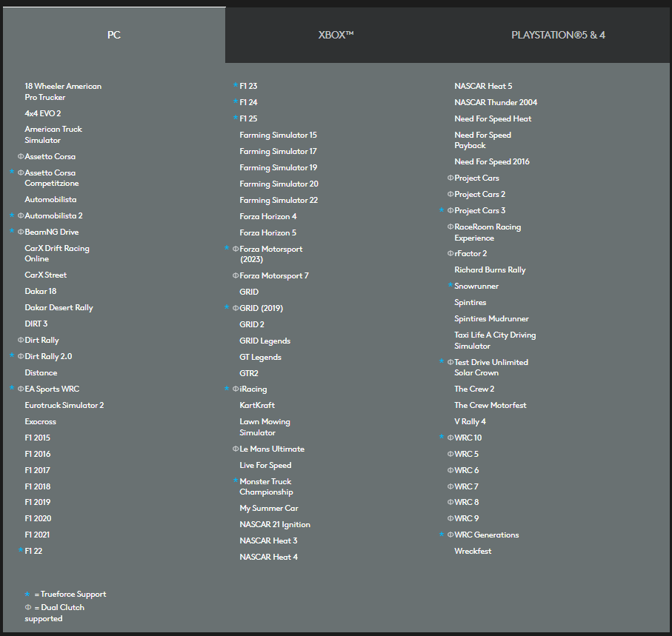Click the dual clutch symbol in the legend
672x636 pixels.
coord(28,607)
